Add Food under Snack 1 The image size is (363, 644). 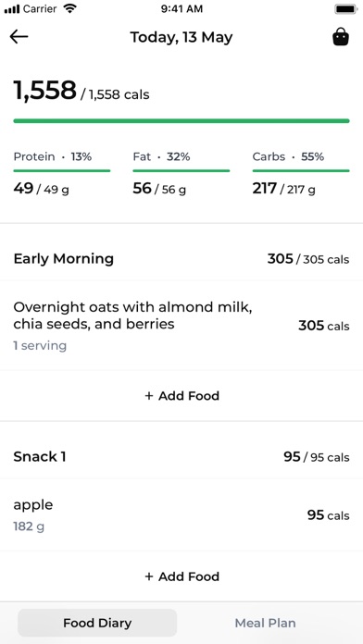[x=181, y=576]
